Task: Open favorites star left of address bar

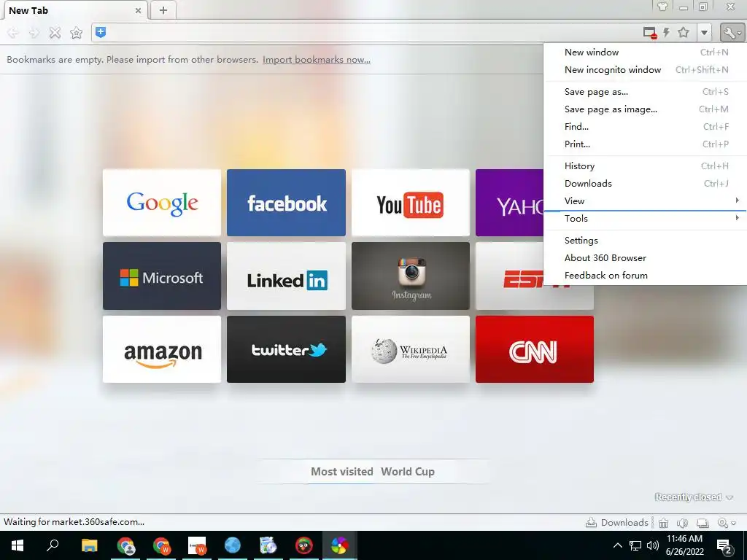Action: pyautogui.click(x=76, y=32)
